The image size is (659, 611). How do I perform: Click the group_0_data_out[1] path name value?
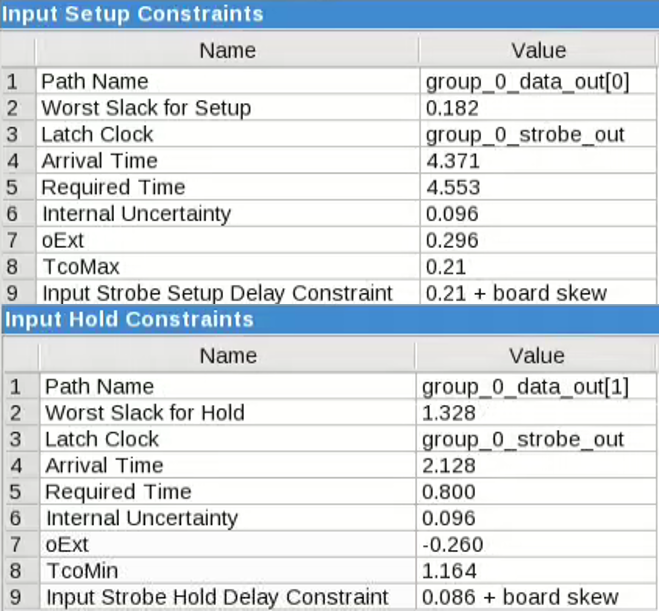coord(525,387)
